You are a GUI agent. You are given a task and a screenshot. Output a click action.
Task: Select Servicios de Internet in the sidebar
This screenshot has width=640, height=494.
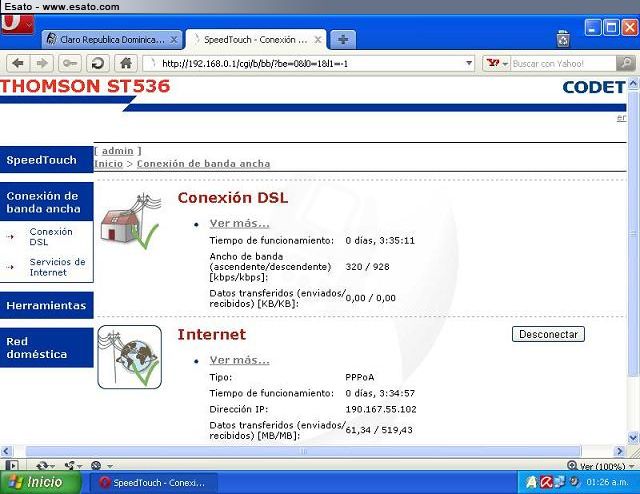[57, 267]
